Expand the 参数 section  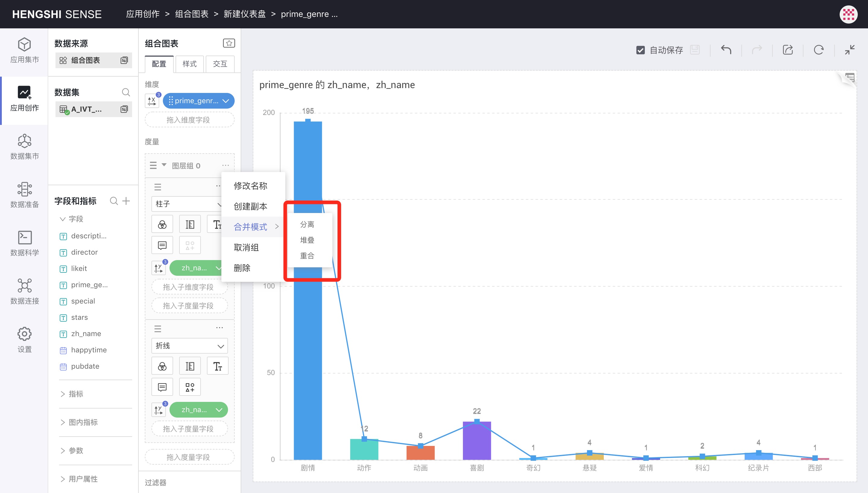coord(62,451)
